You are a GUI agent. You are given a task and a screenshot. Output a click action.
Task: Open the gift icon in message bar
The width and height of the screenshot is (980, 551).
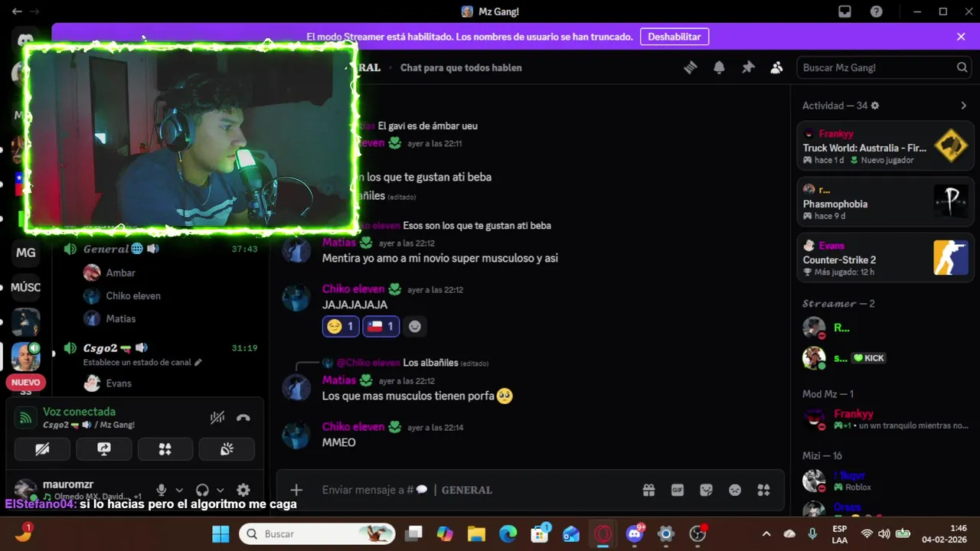click(648, 490)
